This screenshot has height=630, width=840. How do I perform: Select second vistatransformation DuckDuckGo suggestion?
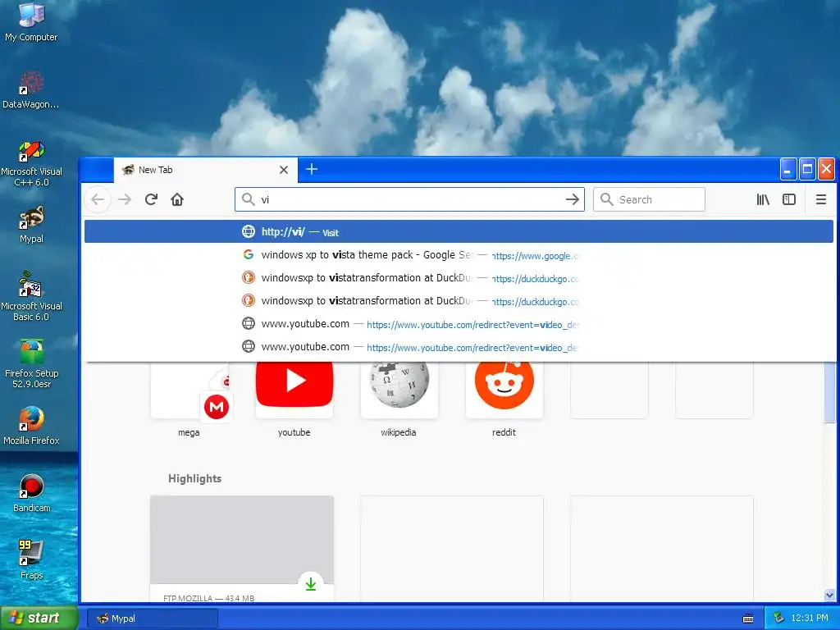click(459, 301)
